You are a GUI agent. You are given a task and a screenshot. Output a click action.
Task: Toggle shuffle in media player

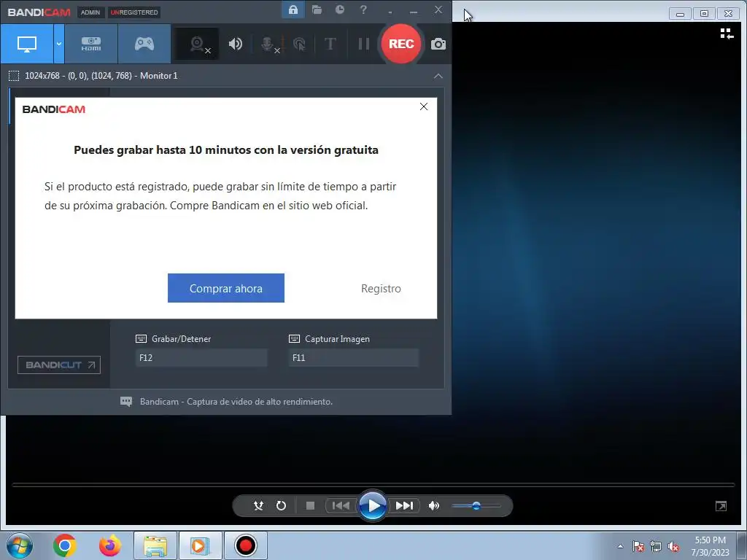(x=258, y=506)
